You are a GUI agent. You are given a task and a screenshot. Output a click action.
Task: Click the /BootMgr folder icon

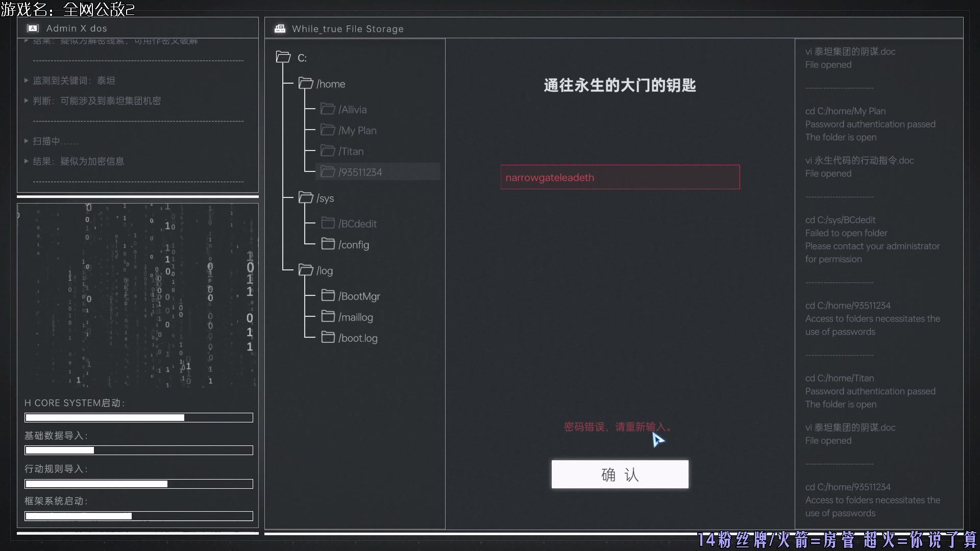click(328, 295)
